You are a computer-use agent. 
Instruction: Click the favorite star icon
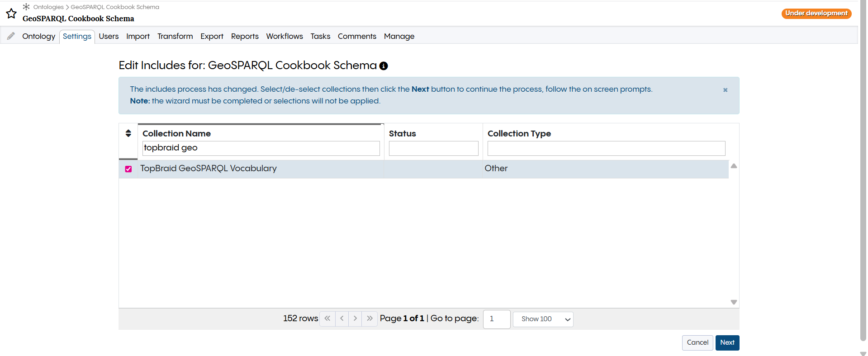tap(11, 14)
